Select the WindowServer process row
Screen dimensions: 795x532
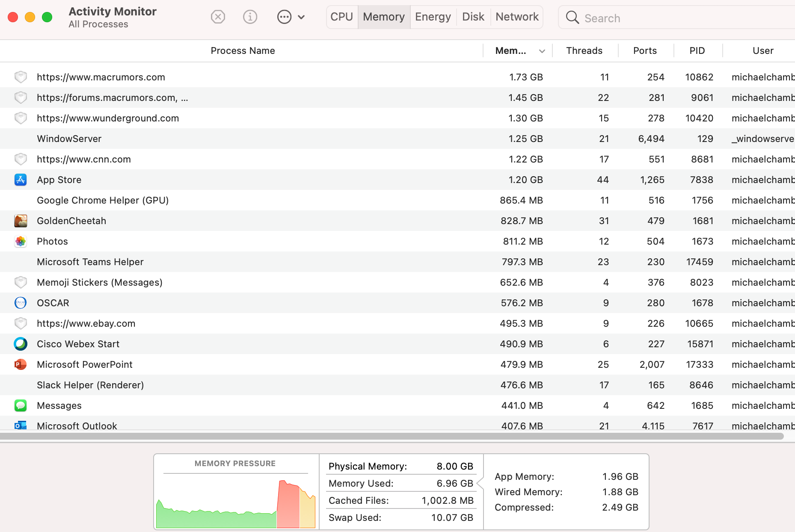tap(397, 139)
